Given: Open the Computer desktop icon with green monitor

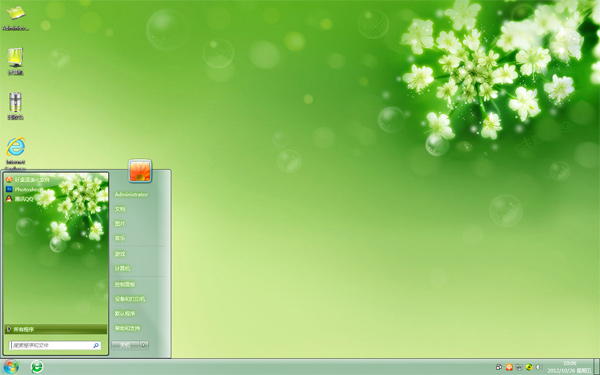Looking at the screenshot, I should 15,61.
